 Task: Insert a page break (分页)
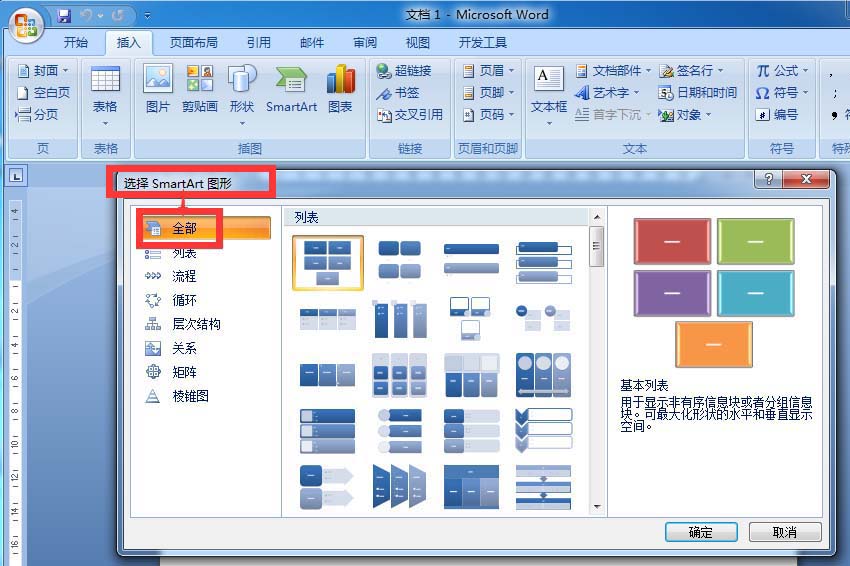coord(37,114)
